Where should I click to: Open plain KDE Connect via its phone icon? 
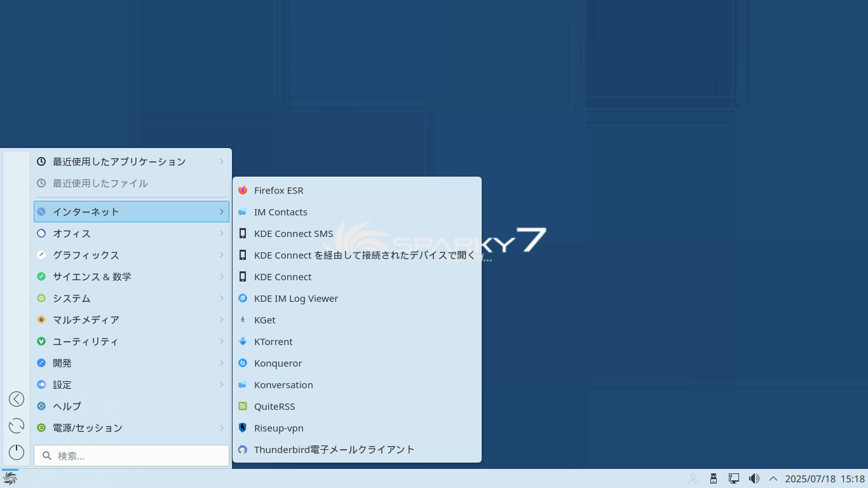(243, 277)
